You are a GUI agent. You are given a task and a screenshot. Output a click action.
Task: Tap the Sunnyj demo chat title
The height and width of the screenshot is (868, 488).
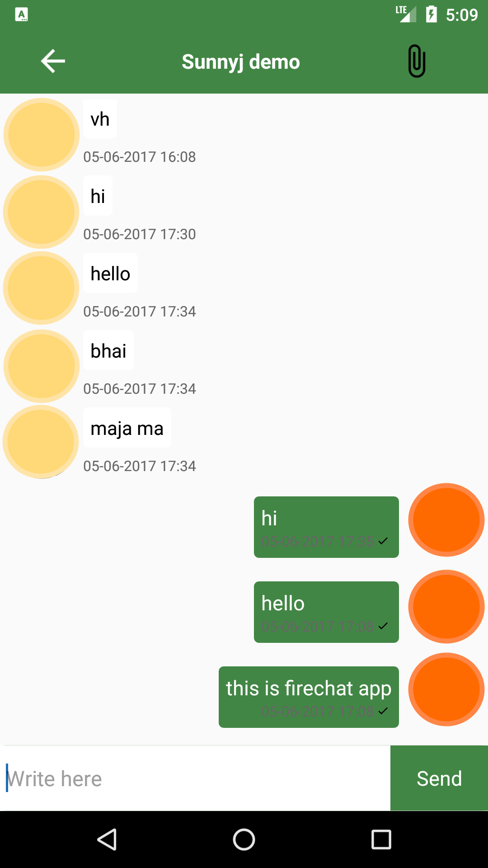click(x=241, y=62)
